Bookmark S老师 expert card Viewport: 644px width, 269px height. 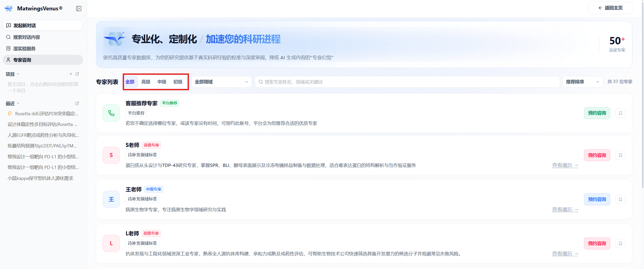pyautogui.click(x=620, y=155)
